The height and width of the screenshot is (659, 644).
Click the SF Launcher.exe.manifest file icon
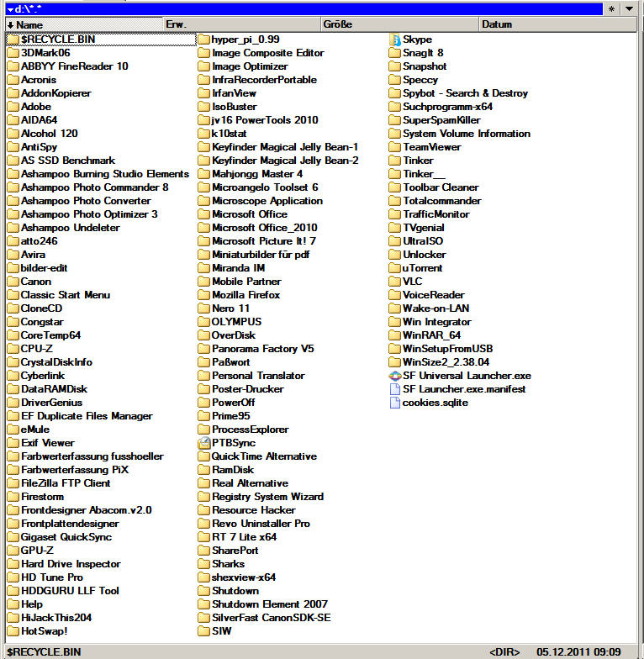(x=395, y=389)
